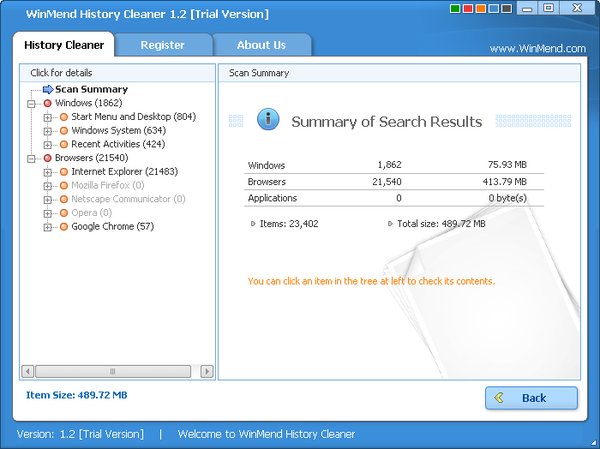Image resolution: width=600 pixels, height=449 pixels.
Task: Select Mozilla Firefox (0) entry
Action: pyautogui.click(x=108, y=186)
